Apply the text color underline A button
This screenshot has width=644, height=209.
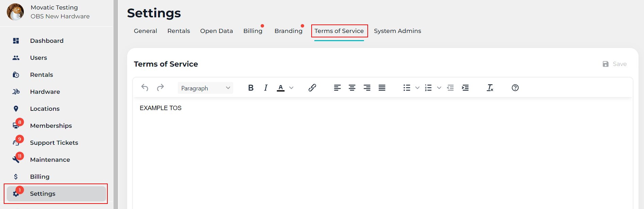(x=281, y=88)
